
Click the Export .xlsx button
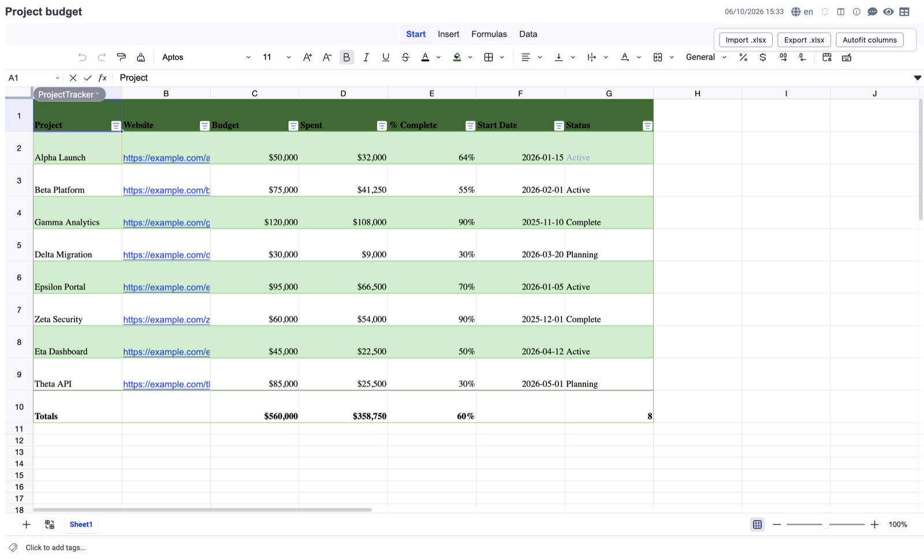[804, 40]
